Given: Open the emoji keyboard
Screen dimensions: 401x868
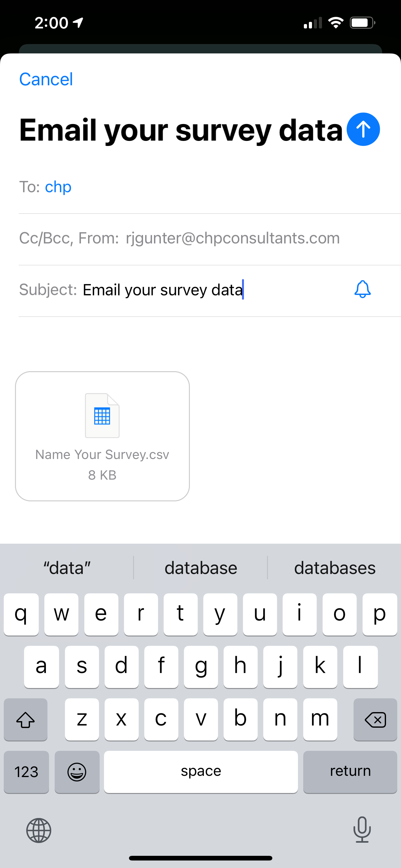Looking at the screenshot, I should point(77,772).
